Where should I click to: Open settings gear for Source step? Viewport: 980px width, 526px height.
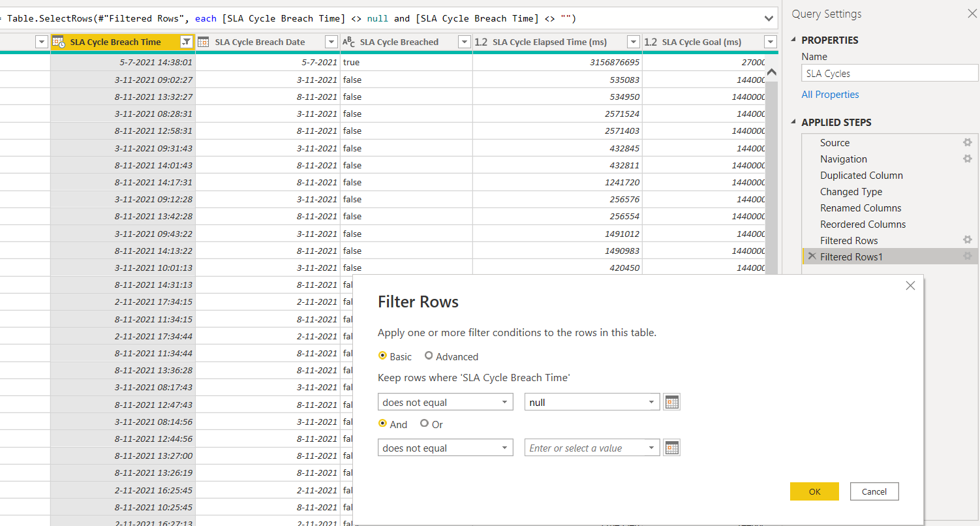968,142
